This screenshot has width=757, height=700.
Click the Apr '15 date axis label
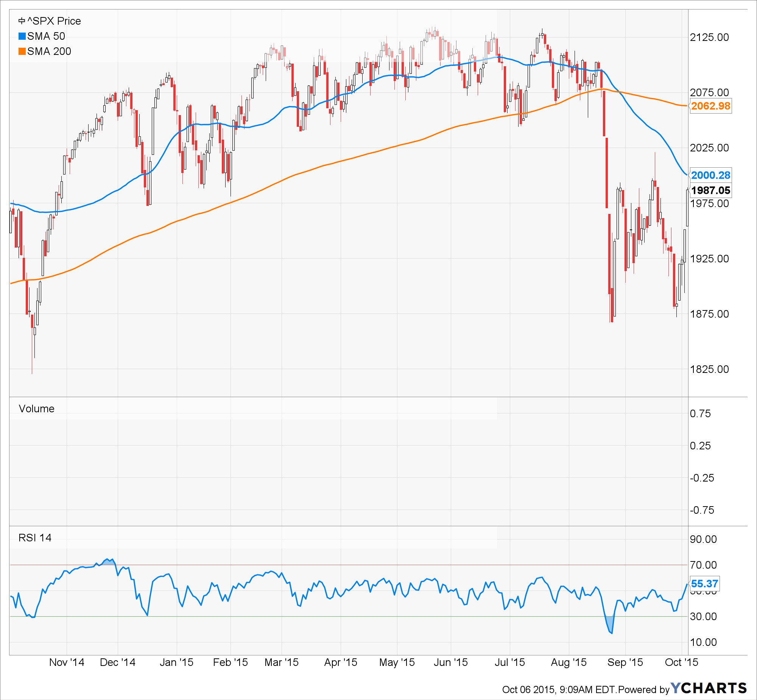340,663
